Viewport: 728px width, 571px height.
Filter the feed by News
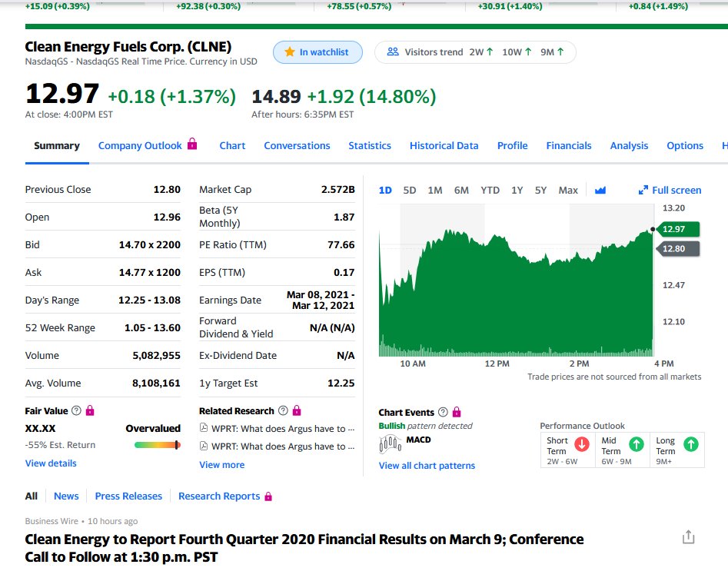tap(66, 496)
